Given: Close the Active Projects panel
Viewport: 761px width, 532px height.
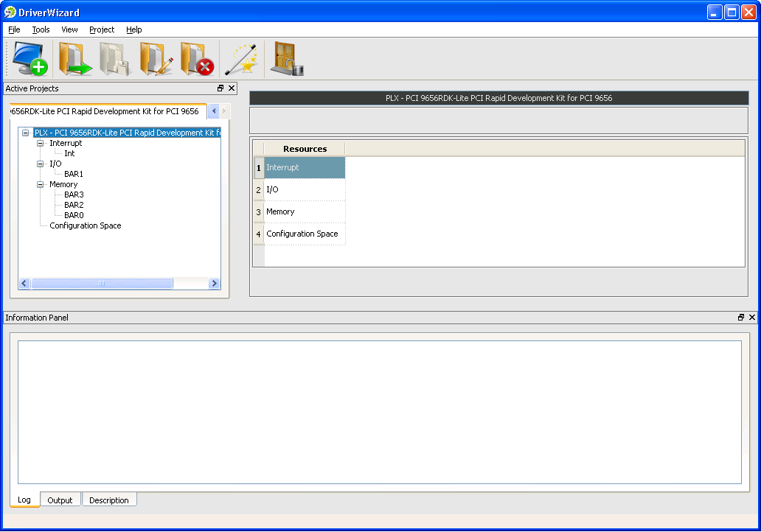Looking at the screenshot, I should [x=232, y=88].
